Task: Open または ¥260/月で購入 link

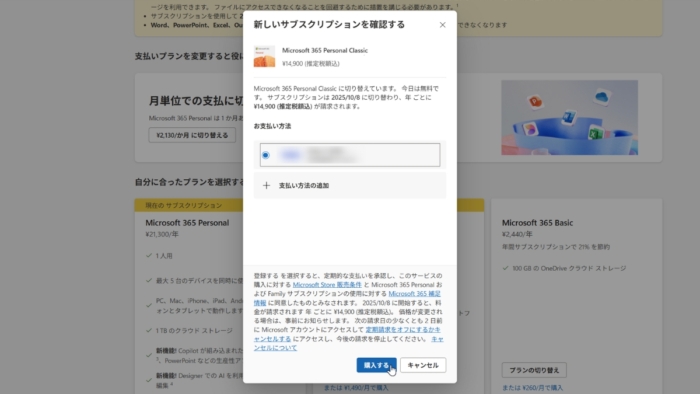Action: tap(532, 388)
